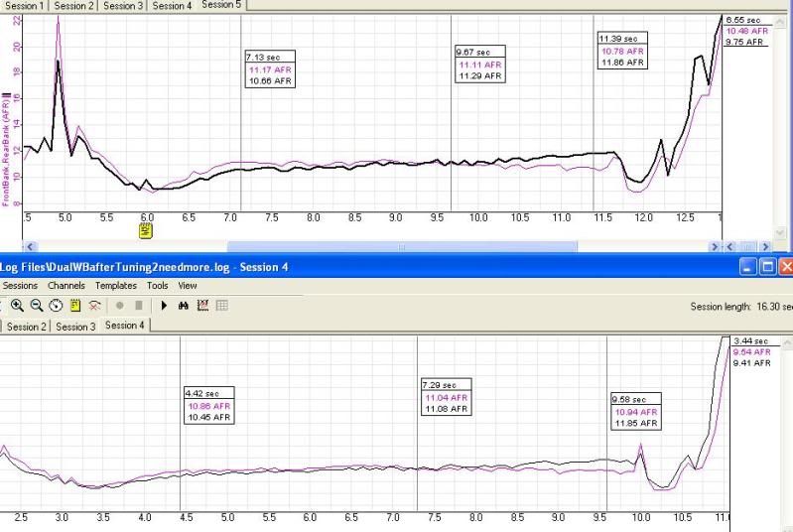
Task: Click the yellow note toolbar icon
Action: pyautogui.click(x=75, y=306)
